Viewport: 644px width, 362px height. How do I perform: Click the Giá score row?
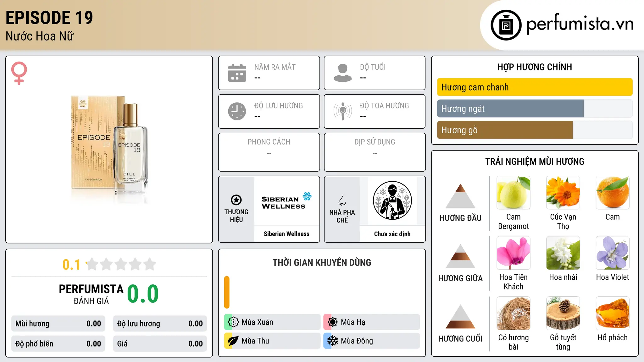pyautogui.click(x=160, y=344)
